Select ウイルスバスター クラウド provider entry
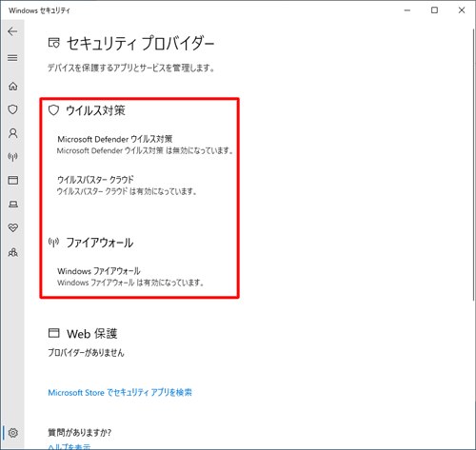Viewport: 476px width, 450px height. (x=127, y=186)
